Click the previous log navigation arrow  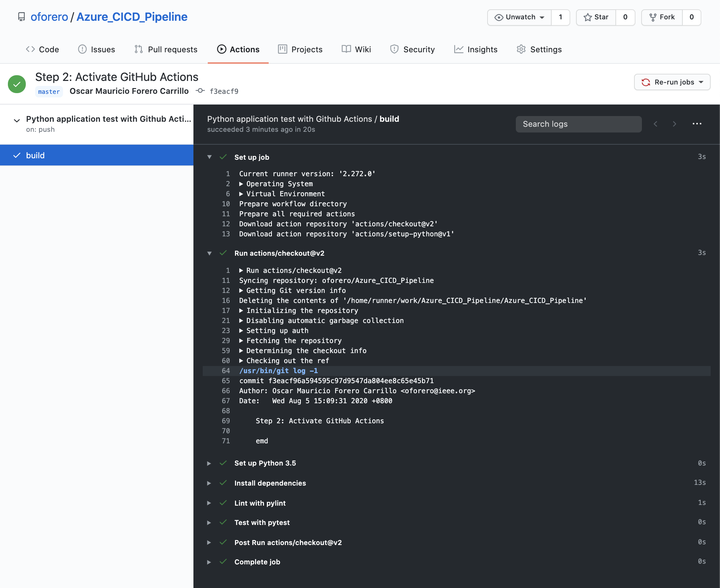pyautogui.click(x=656, y=124)
